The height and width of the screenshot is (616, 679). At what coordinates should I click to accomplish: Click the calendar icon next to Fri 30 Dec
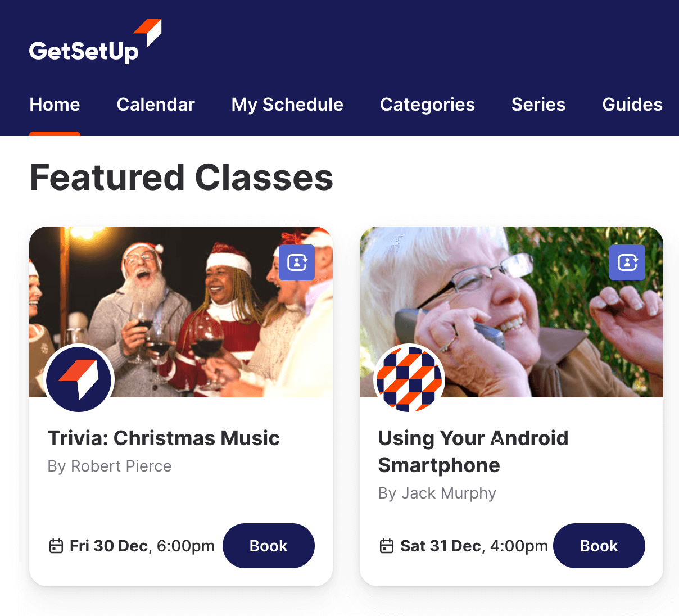pos(56,545)
